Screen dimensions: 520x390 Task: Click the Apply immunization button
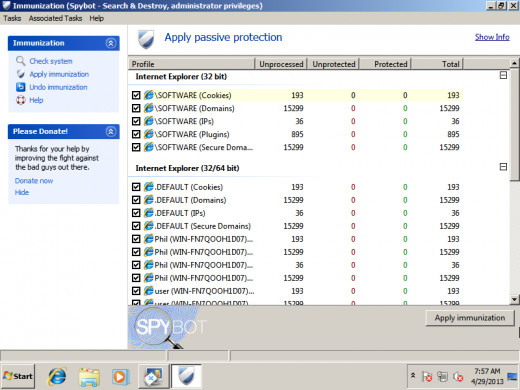(470, 318)
